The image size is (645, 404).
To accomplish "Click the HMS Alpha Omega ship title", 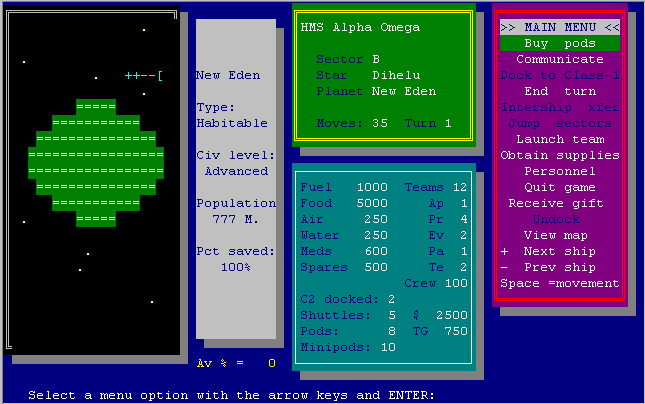I will tap(360, 28).
